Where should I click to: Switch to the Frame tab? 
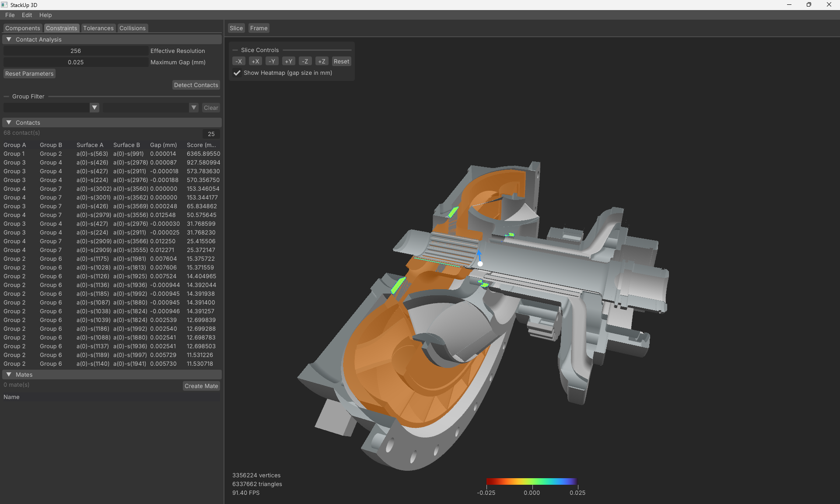(x=259, y=28)
